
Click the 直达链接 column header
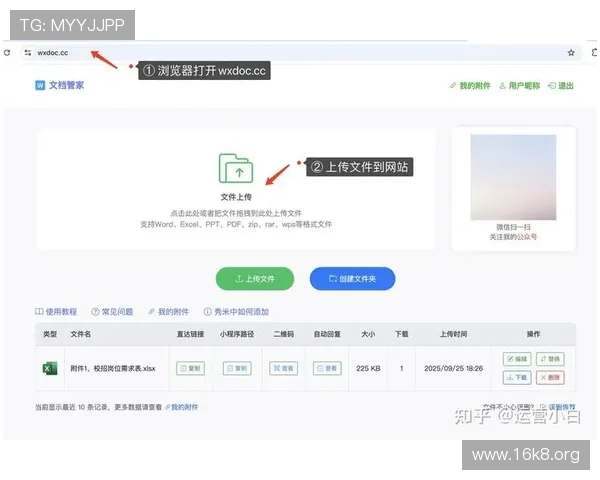pyautogui.click(x=190, y=334)
